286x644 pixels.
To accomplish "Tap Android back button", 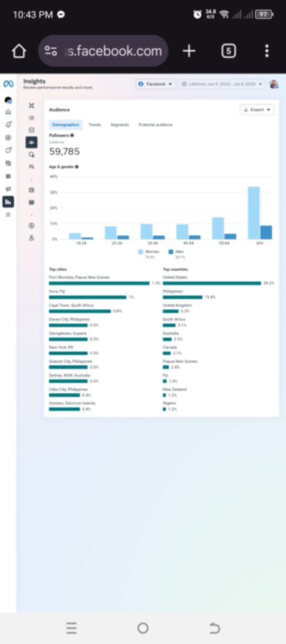I will (215, 628).
